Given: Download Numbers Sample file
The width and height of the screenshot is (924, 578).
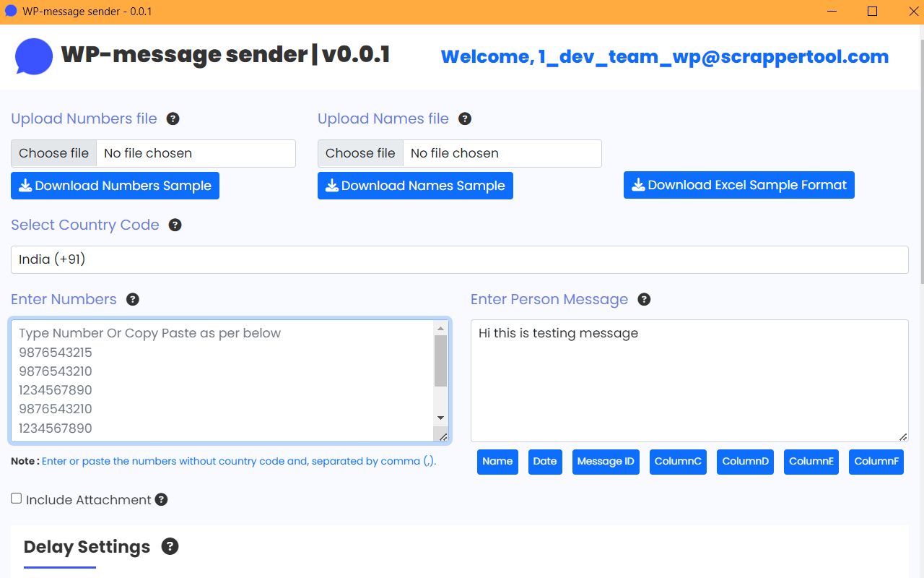Looking at the screenshot, I should [115, 186].
